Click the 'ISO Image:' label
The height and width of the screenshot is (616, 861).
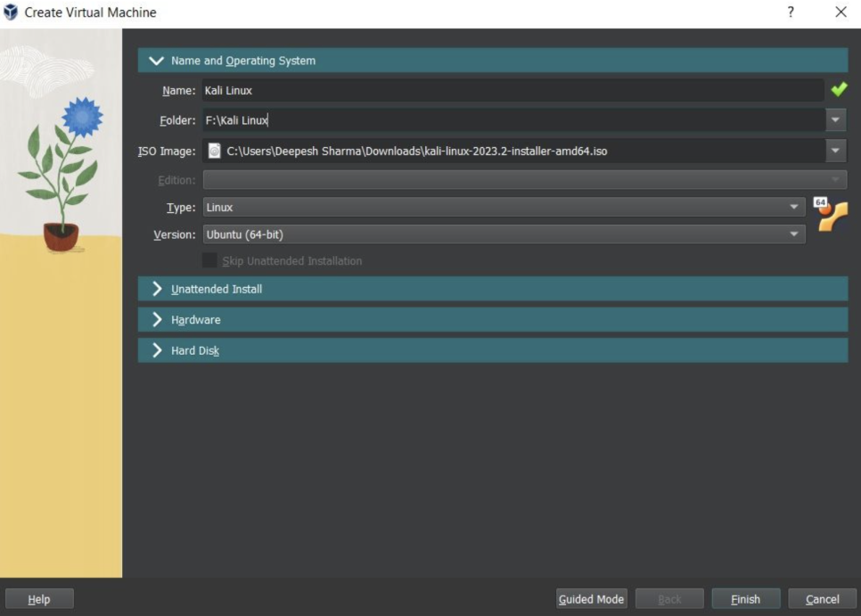(x=167, y=151)
